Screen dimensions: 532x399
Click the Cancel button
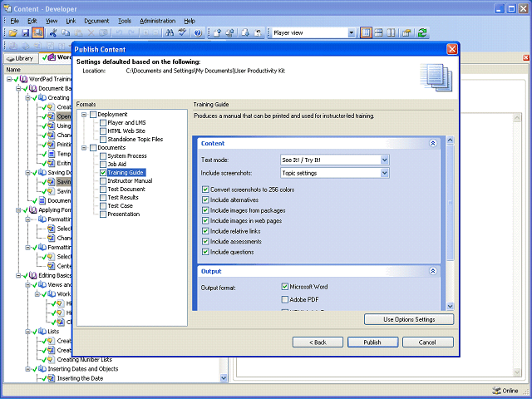[x=427, y=342]
